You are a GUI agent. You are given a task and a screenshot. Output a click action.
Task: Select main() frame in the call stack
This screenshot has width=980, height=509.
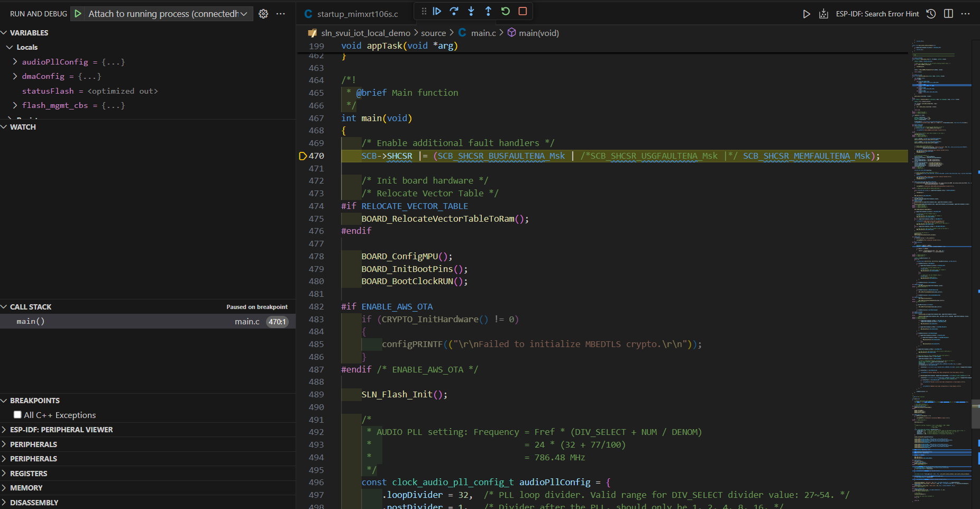coord(31,321)
